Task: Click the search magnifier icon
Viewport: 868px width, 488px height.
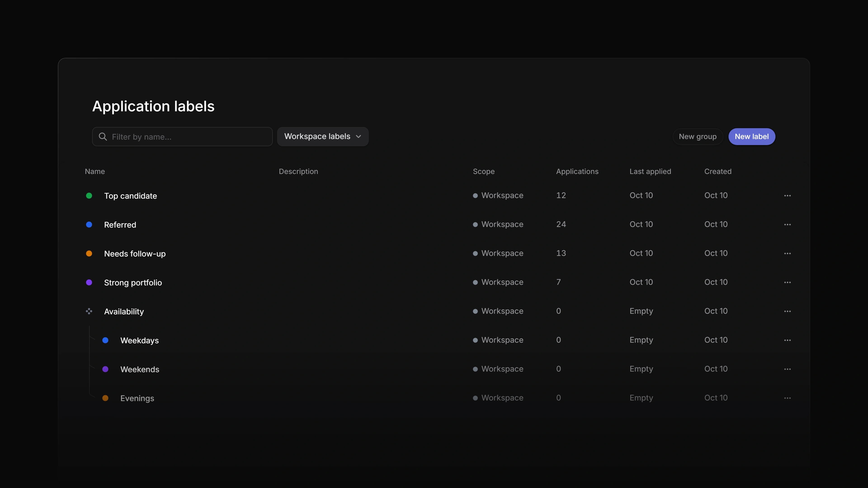Action: pos(103,136)
